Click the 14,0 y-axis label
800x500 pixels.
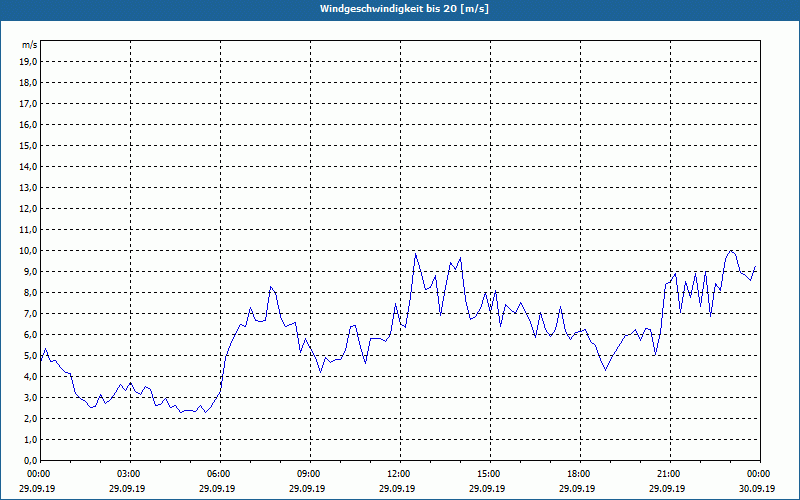(x=28, y=166)
